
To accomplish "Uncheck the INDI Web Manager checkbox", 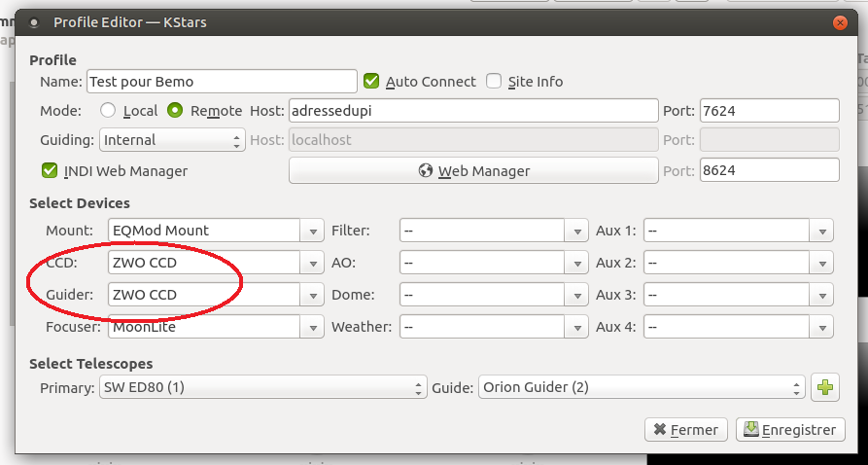I will tap(50, 170).
